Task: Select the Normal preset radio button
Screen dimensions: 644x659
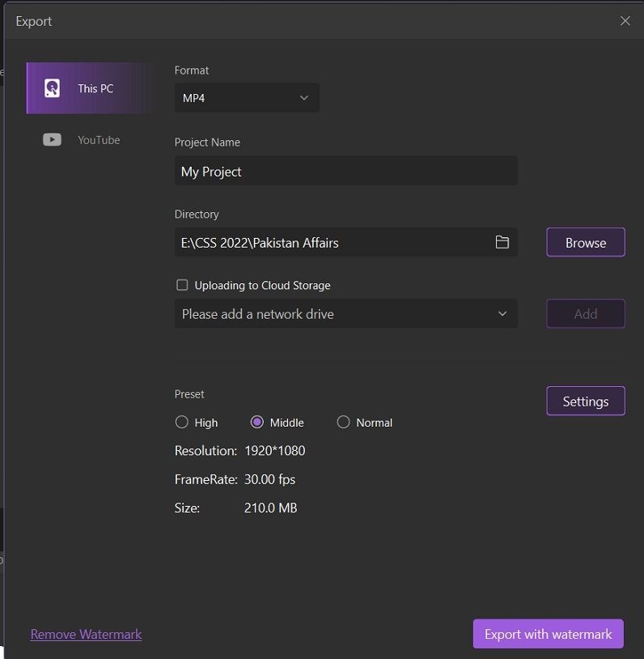Action: point(343,422)
